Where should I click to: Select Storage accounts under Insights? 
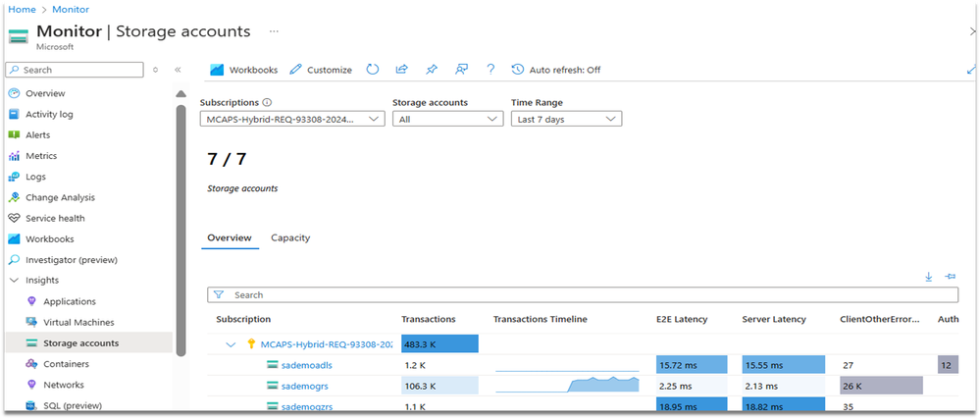80,343
